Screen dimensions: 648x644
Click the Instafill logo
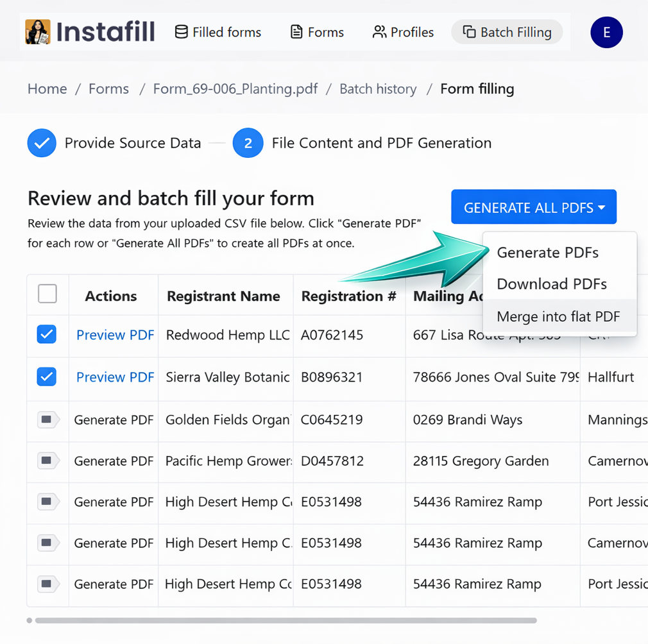pyautogui.click(x=90, y=31)
